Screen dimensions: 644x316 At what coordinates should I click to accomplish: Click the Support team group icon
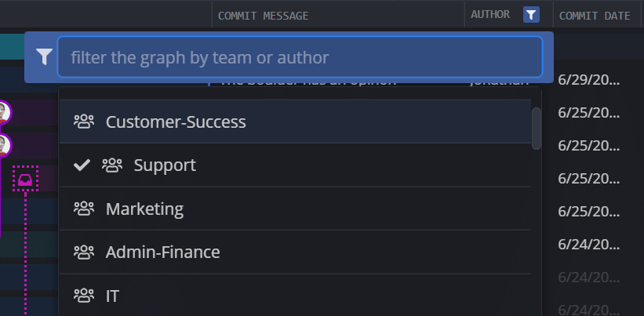point(112,165)
